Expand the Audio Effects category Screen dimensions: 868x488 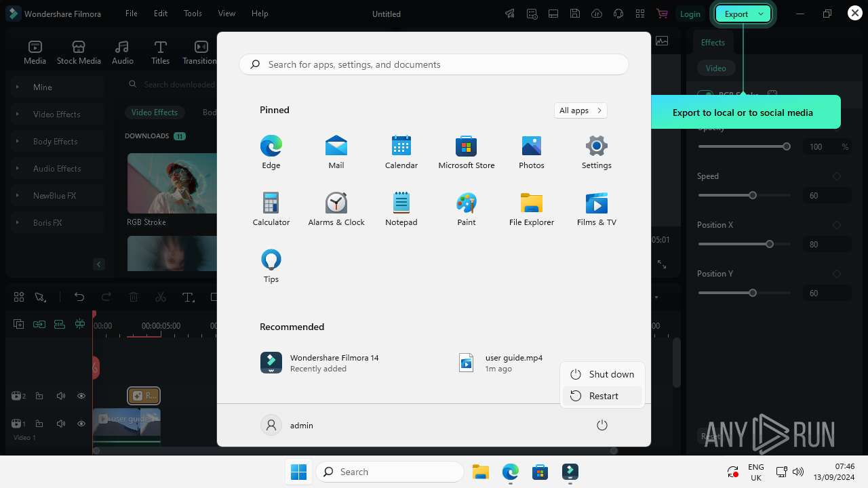[x=18, y=168]
